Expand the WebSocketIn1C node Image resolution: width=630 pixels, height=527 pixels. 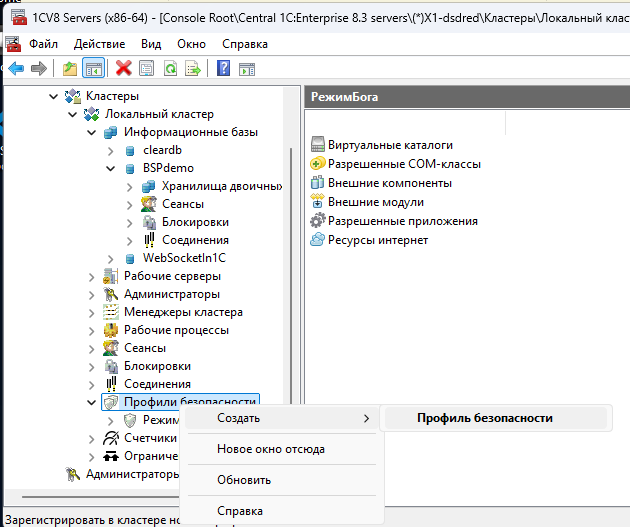point(111,259)
